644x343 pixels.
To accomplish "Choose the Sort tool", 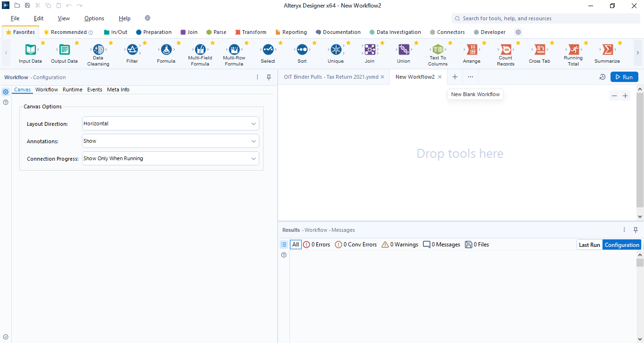I will (x=302, y=53).
